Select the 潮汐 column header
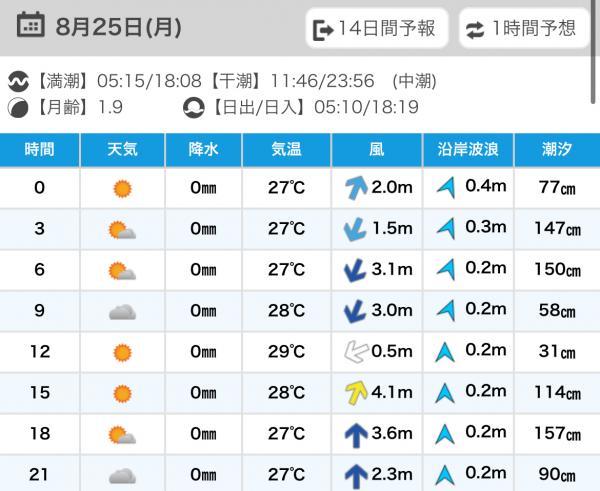Image resolution: width=600 pixels, height=491 pixels. coord(557,150)
